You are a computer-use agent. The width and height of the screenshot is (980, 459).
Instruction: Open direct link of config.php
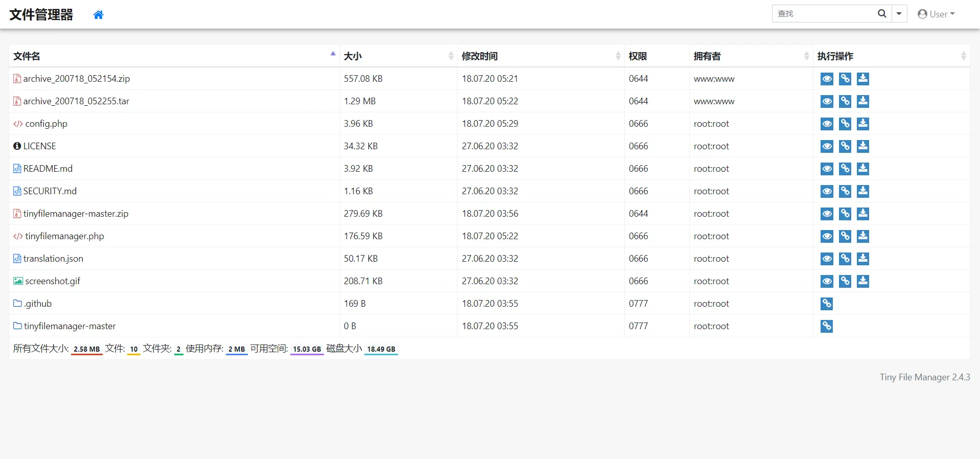[845, 124]
